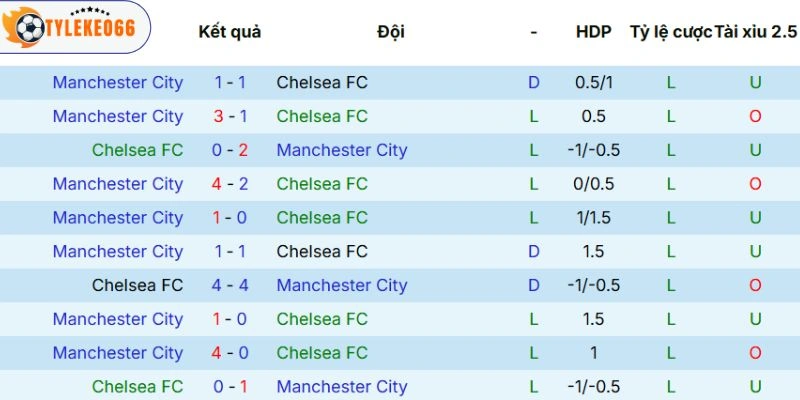
Task: Open Manchester City in the 3 - 1 row
Action: tap(118, 116)
